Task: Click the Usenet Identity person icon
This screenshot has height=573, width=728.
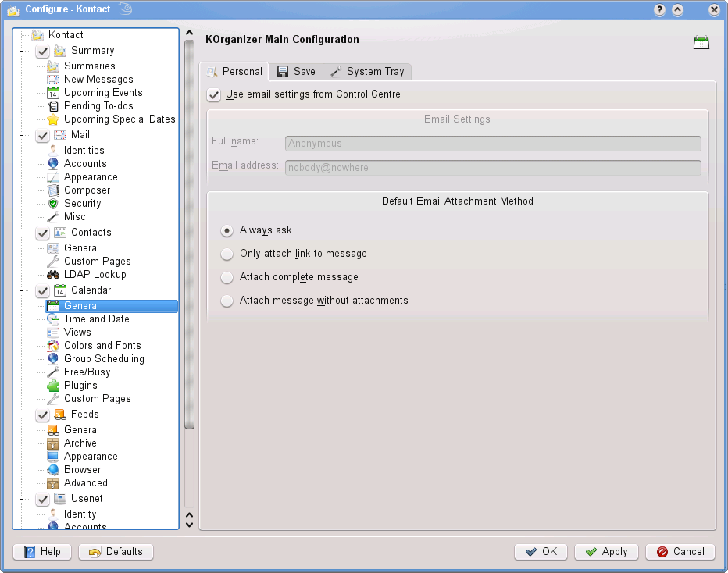Action: tap(53, 514)
